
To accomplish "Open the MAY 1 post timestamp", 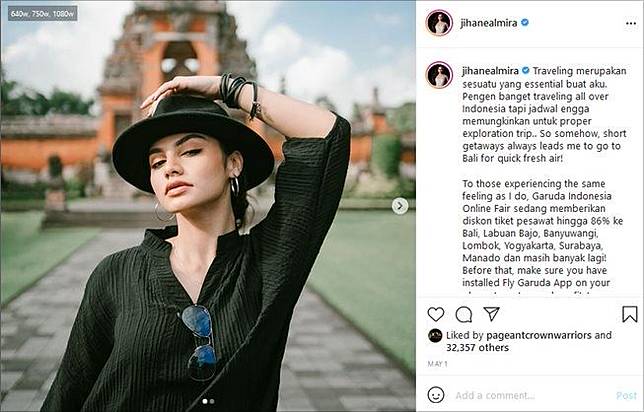I will (x=437, y=364).
